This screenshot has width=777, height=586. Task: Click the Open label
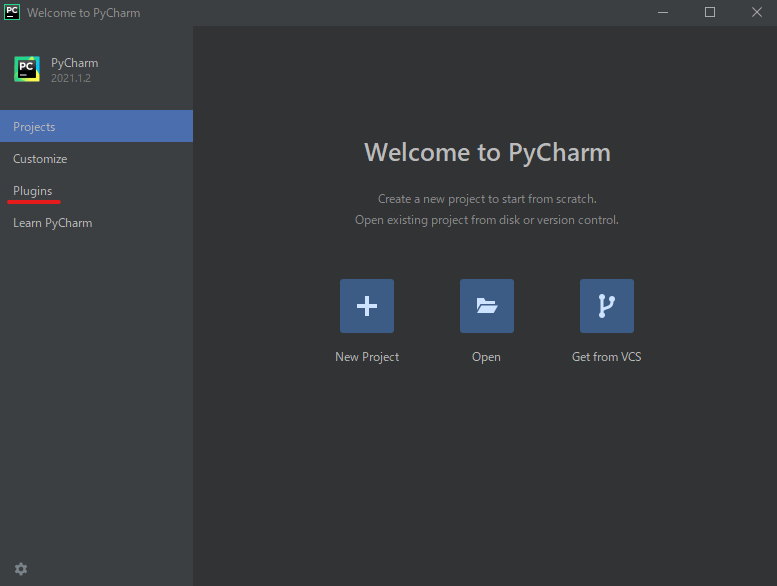(486, 357)
